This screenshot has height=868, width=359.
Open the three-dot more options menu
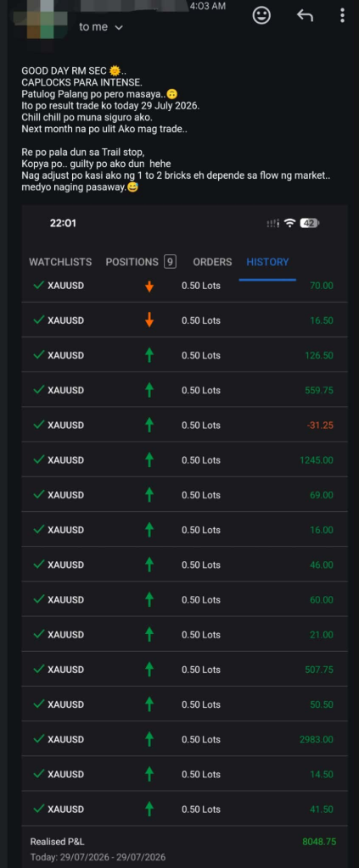(342, 15)
